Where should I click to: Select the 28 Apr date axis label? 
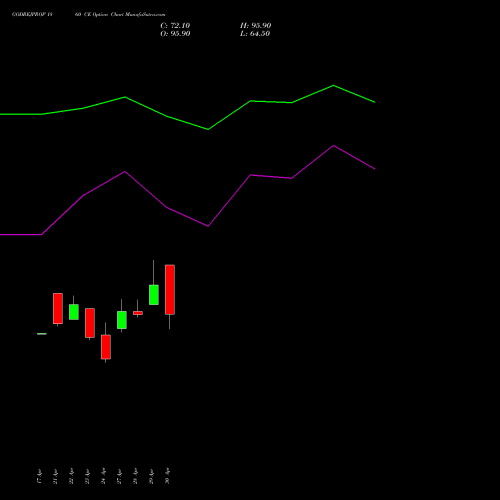(135, 476)
